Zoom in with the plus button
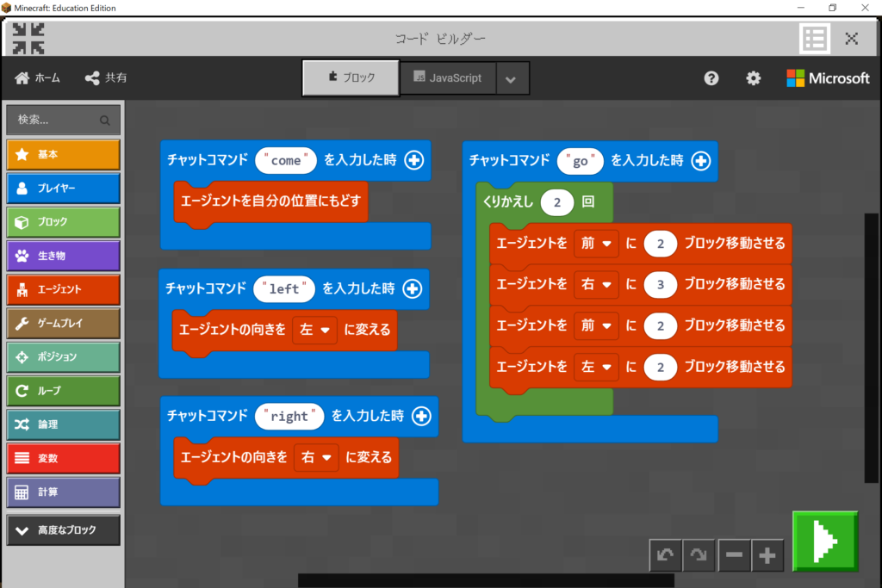 point(767,556)
